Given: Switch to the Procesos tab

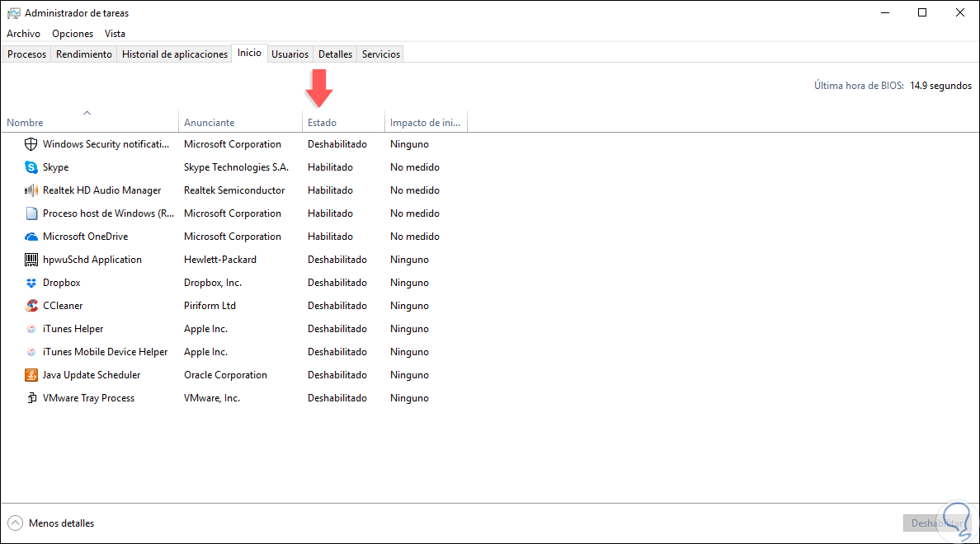Looking at the screenshot, I should (x=27, y=54).
